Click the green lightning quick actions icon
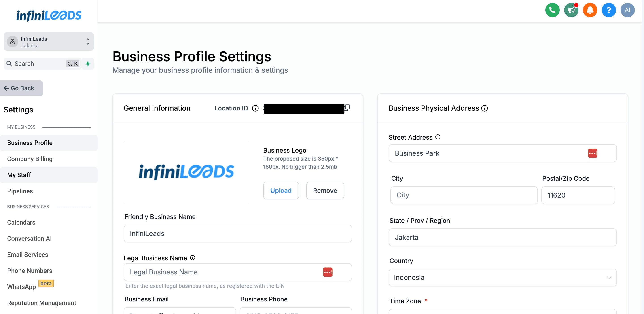The image size is (644, 314). (x=88, y=64)
